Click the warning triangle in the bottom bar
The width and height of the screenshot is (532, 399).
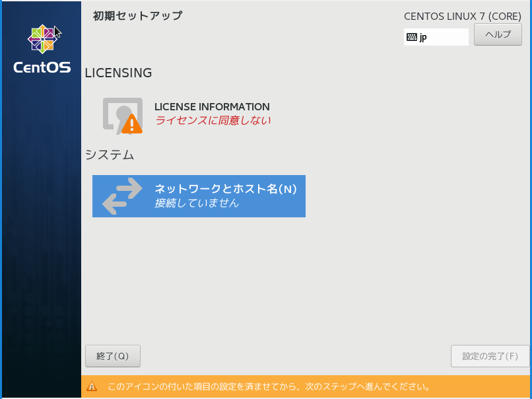[x=92, y=386]
